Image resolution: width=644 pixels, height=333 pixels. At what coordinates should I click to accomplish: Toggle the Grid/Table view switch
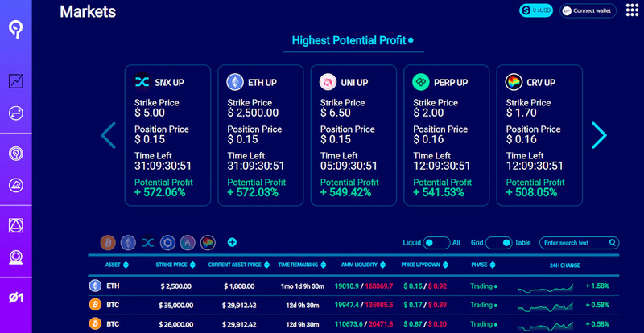pyautogui.click(x=498, y=243)
